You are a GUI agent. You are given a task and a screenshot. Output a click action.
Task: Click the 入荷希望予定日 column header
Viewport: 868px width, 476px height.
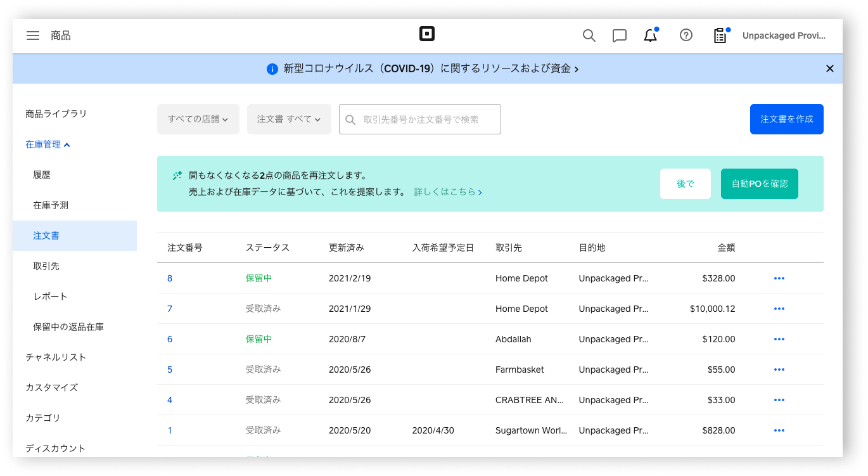(x=443, y=248)
